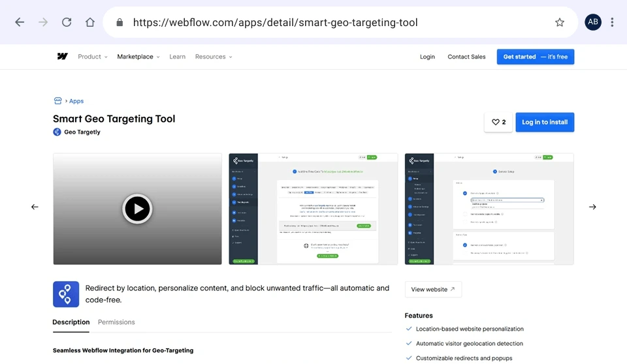Open the Geo Targetly publisher link
Image resolution: width=627 pixels, height=364 pixels.
pyautogui.click(x=82, y=132)
